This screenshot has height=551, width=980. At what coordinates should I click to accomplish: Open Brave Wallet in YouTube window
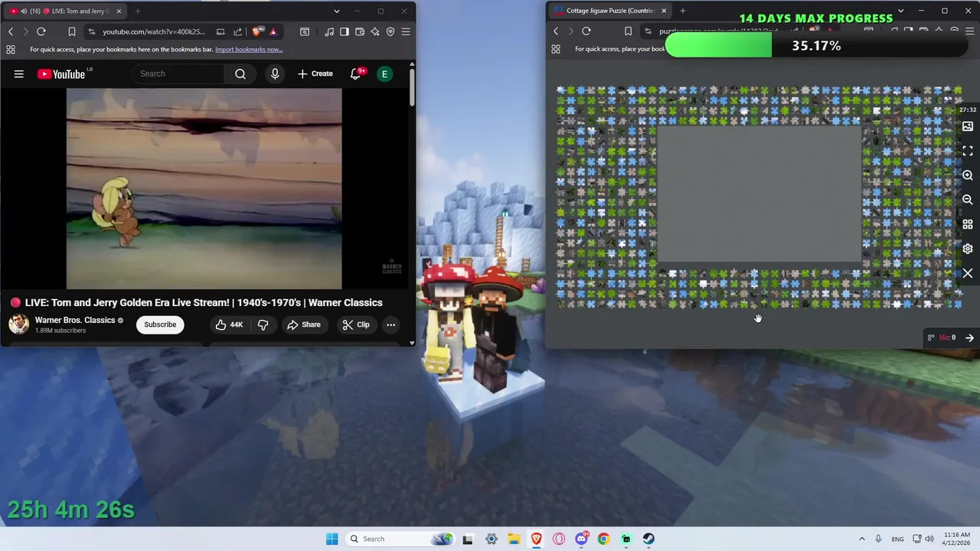(360, 31)
